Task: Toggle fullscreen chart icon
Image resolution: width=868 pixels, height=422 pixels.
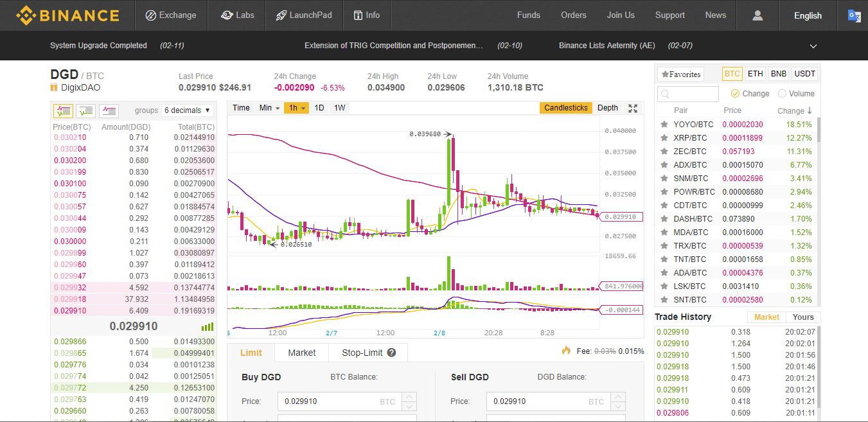Action: click(633, 108)
